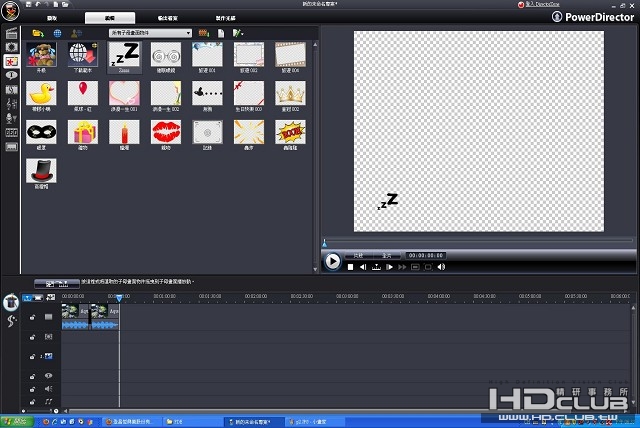The width and height of the screenshot is (640, 428).
Task: Switch to the Edit tab
Action: point(110,18)
